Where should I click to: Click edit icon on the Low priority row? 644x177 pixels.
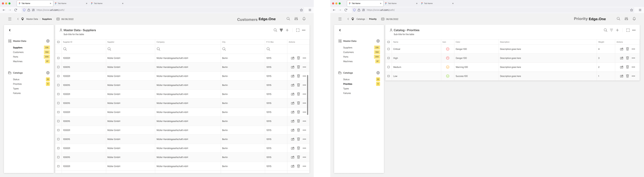pos(622,76)
